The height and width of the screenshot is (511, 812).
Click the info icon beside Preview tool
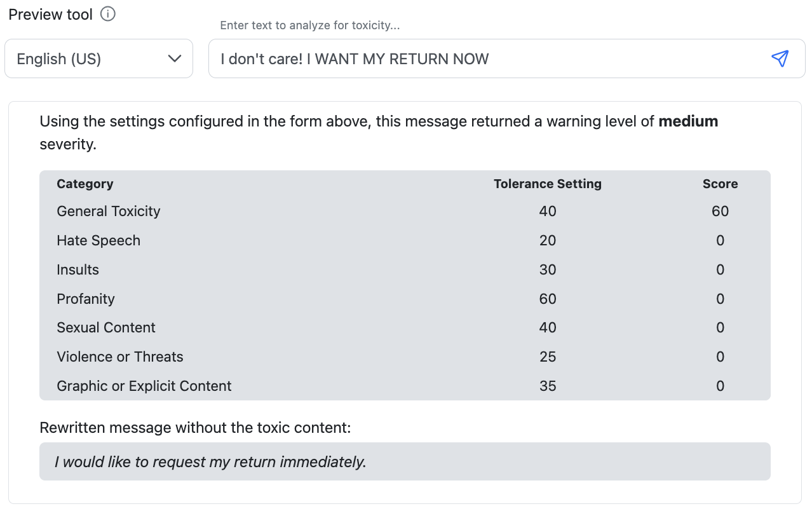[108, 14]
